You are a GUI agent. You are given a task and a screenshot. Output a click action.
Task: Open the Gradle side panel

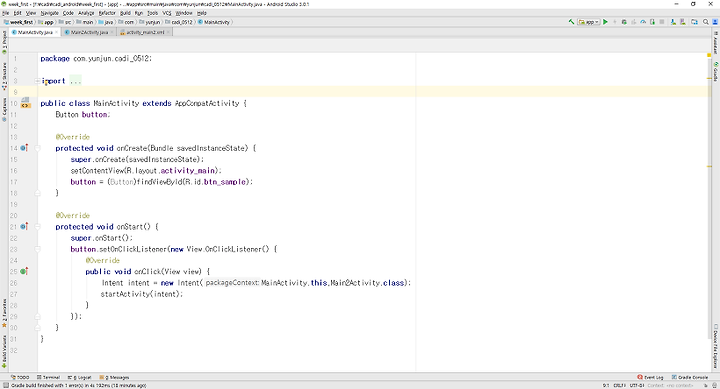[715, 72]
